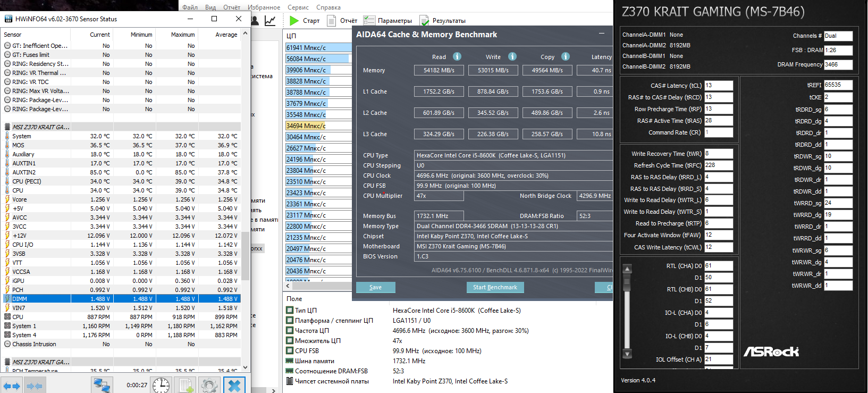Click the green play Старт icon
The image size is (868, 393).
coord(294,21)
